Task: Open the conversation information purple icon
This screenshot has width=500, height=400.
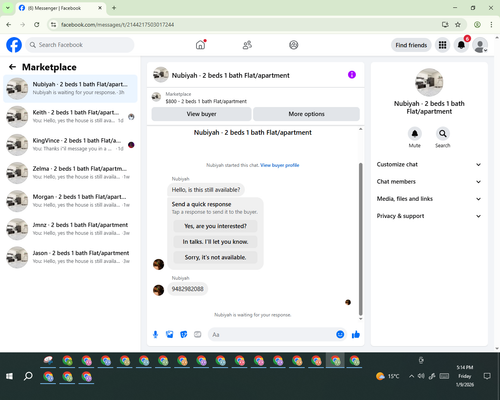Action: (352, 75)
